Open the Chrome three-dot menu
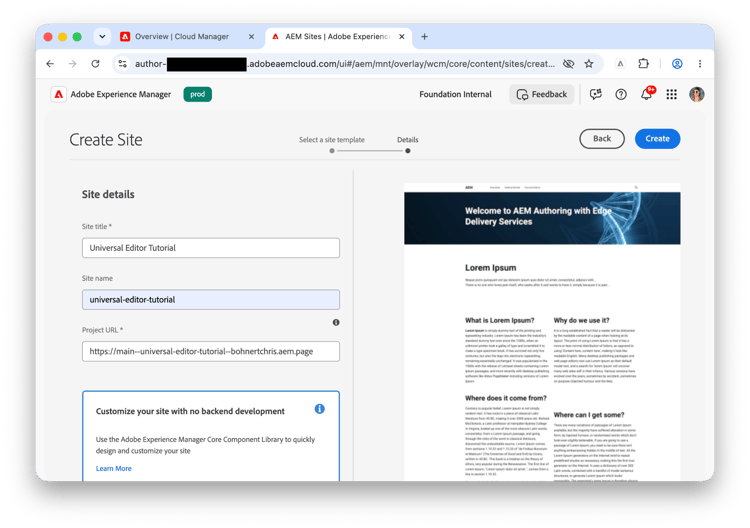Image resolution: width=750 pixels, height=528 pixels. click(x=700, y=64)
